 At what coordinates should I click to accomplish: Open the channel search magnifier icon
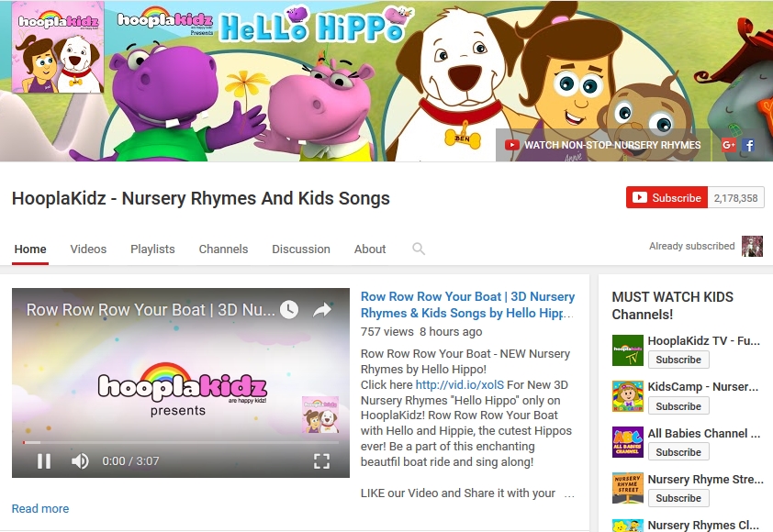click(x=418, y=249)
